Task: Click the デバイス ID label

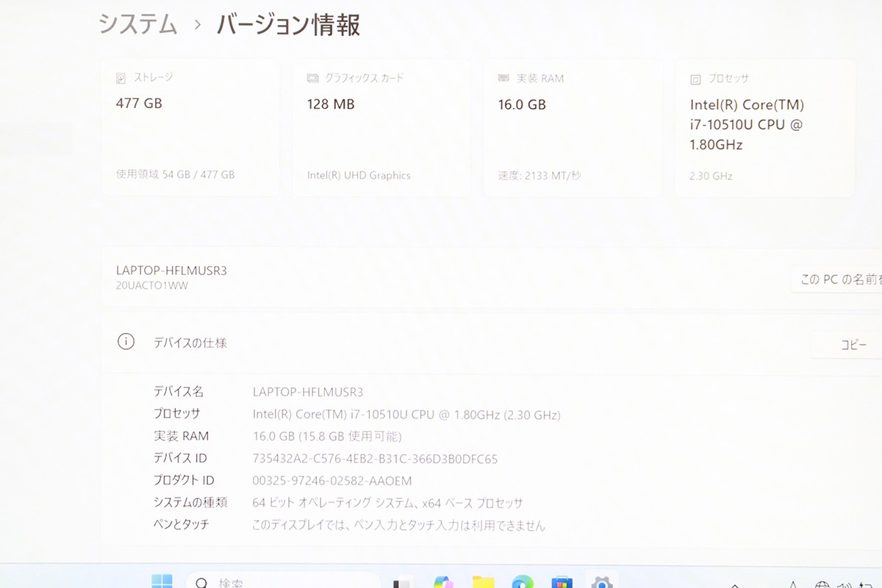Action: (x=180, y=458)
